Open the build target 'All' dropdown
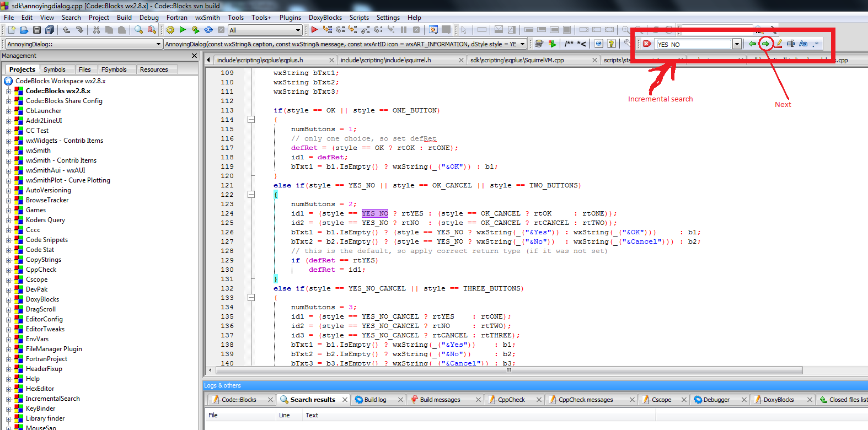The width and height of the screenshot is (868, 430). point(298,30)
